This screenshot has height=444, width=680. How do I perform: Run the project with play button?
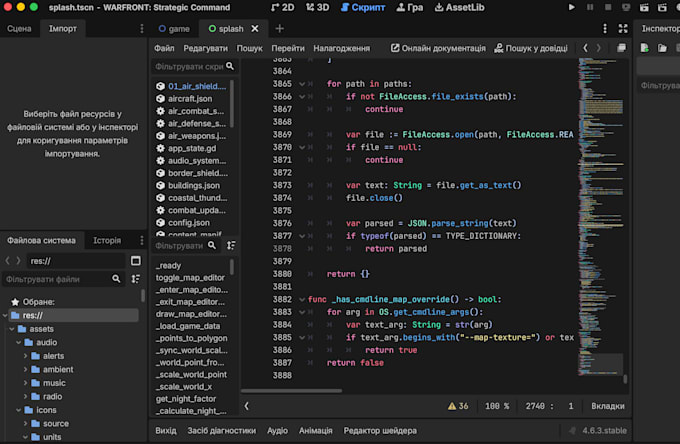click(572, 7)
